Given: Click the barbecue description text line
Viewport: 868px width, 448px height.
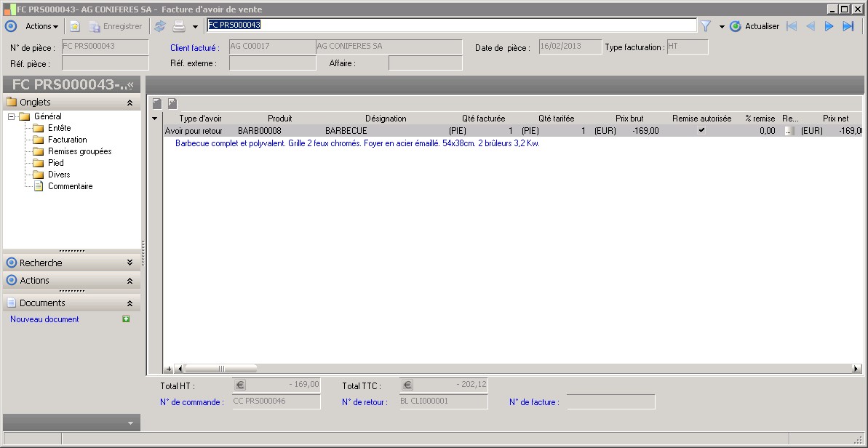Looking at the screenshot, I should click(357, 143).
